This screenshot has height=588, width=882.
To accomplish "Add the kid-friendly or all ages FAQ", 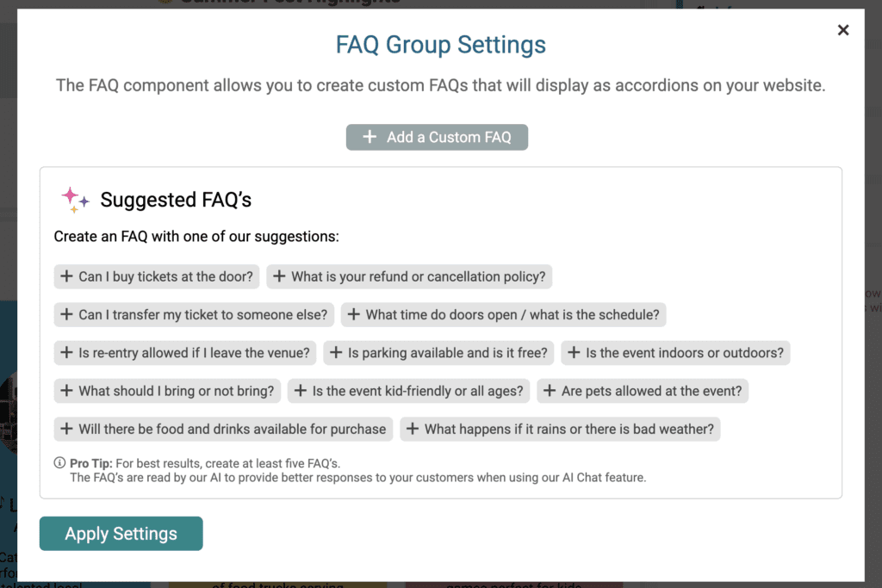I will point(408,391).
